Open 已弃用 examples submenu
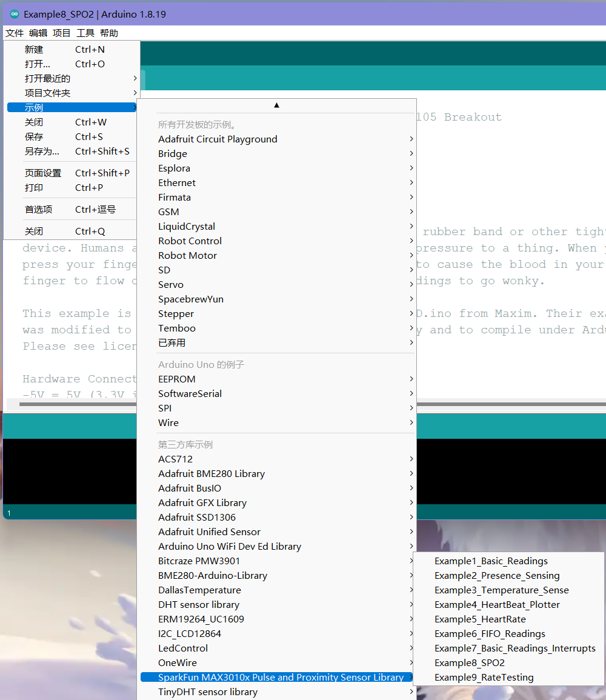Image resolution: width=606 pixels, height=700 pixels. (277, 343)
